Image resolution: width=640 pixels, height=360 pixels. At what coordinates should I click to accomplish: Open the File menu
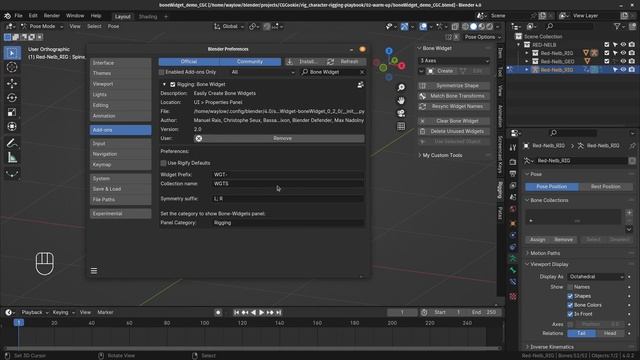pyautogui.click(x=18, y=16)
